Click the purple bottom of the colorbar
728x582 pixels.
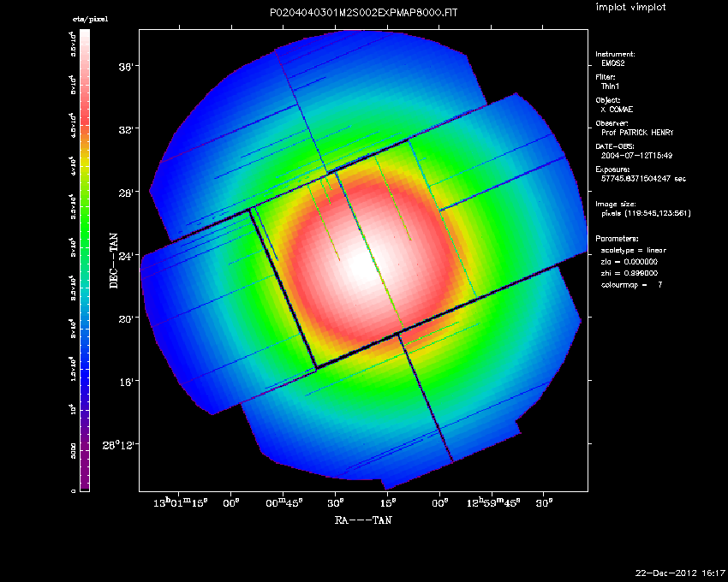click(x=85, y=479)
